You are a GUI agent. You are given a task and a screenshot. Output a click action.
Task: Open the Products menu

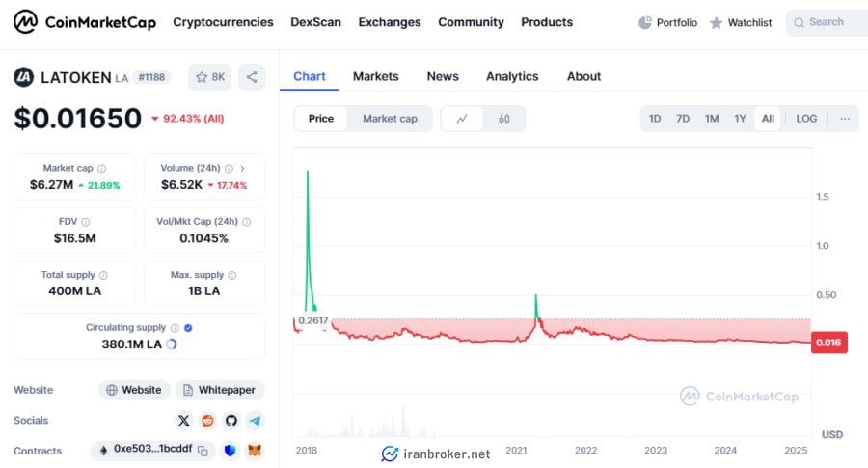click(547, 22)
